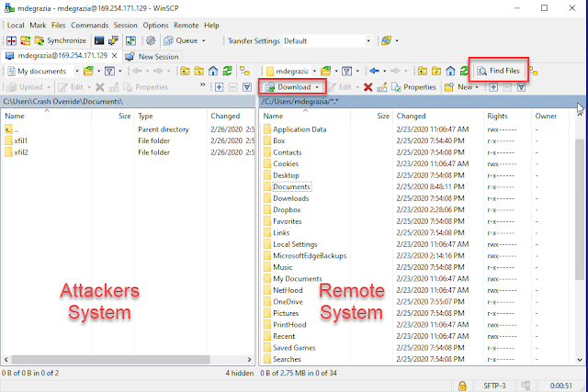The height and width of the screenshot is (392, 588).
Task: Open the Mark menu
Action: (38, 26)
